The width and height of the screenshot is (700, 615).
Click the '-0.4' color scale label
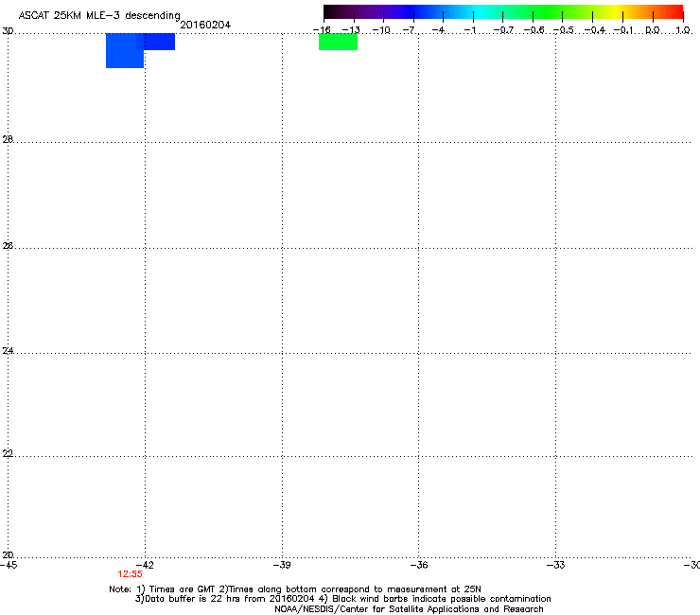point(595,30)
